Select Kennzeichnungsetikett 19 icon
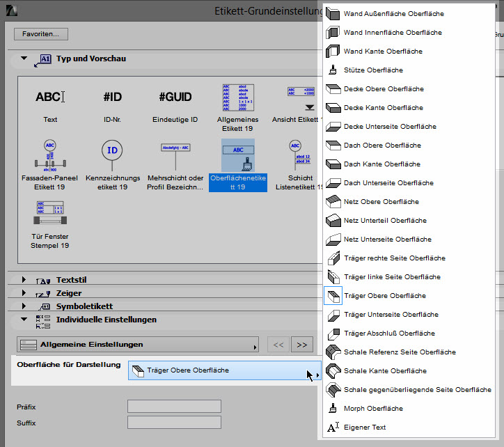504x447 pixels. [x=112, y=155]
